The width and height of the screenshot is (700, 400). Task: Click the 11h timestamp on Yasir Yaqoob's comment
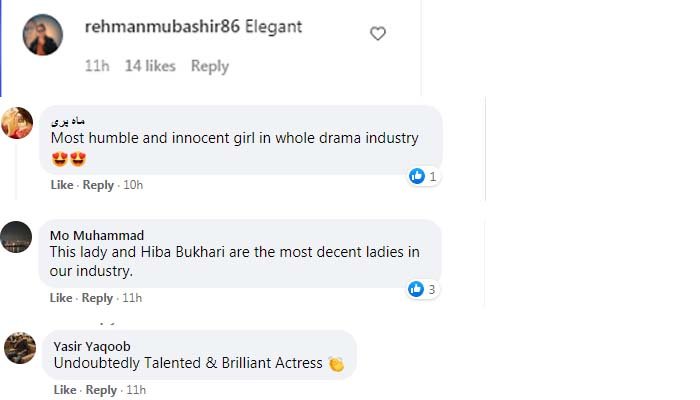[135, 390]
